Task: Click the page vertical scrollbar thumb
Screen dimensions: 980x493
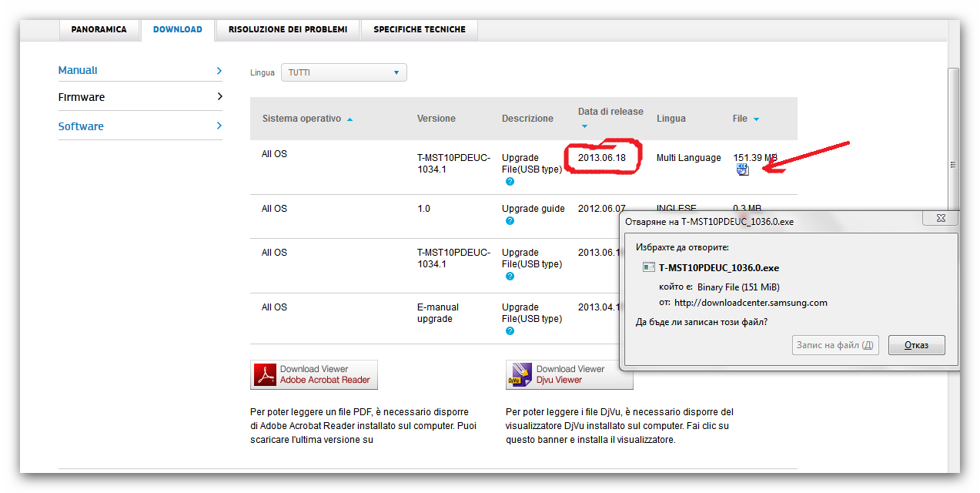Action: (953, 139)
